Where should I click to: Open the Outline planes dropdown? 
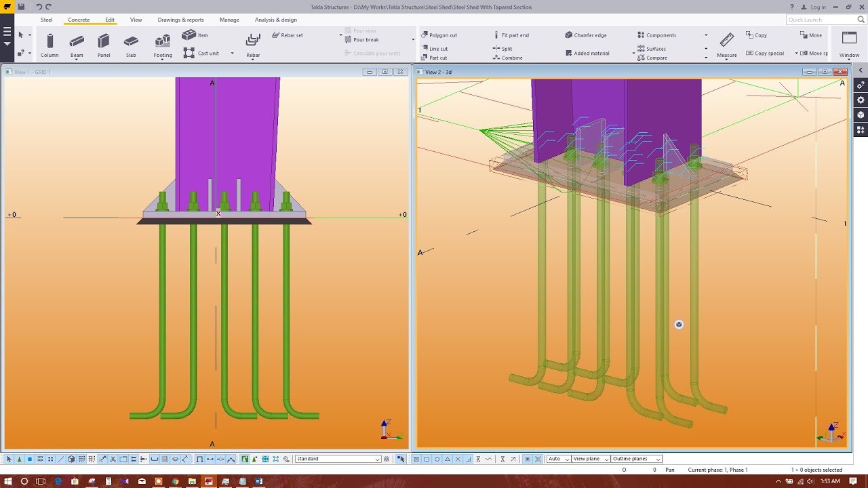coord(637,459)
